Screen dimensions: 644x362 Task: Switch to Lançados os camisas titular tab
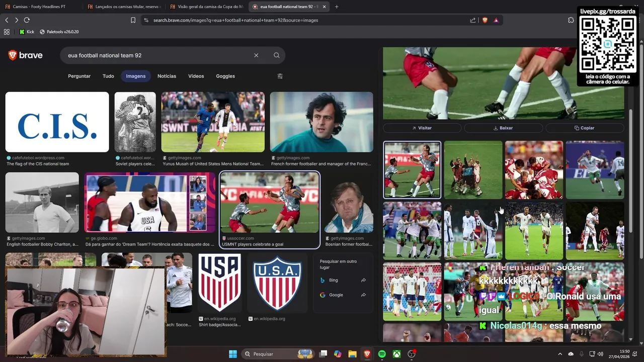tap(125, 7)
